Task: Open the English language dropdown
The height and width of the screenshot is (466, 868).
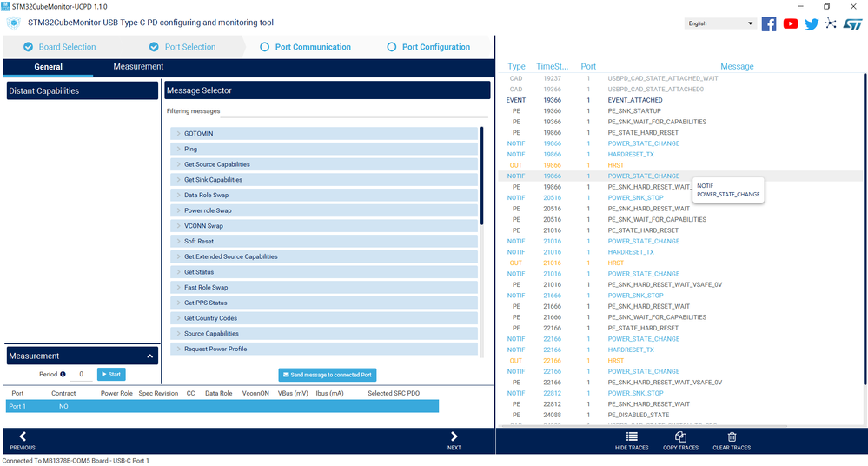Action: click(x=720, y=23)
